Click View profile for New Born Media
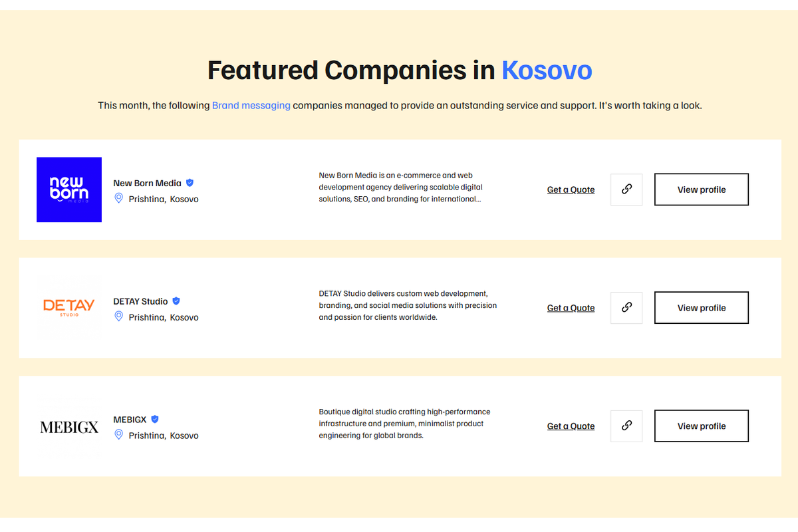Viewport: 798px width, 532px height. [x=701, y=190]
